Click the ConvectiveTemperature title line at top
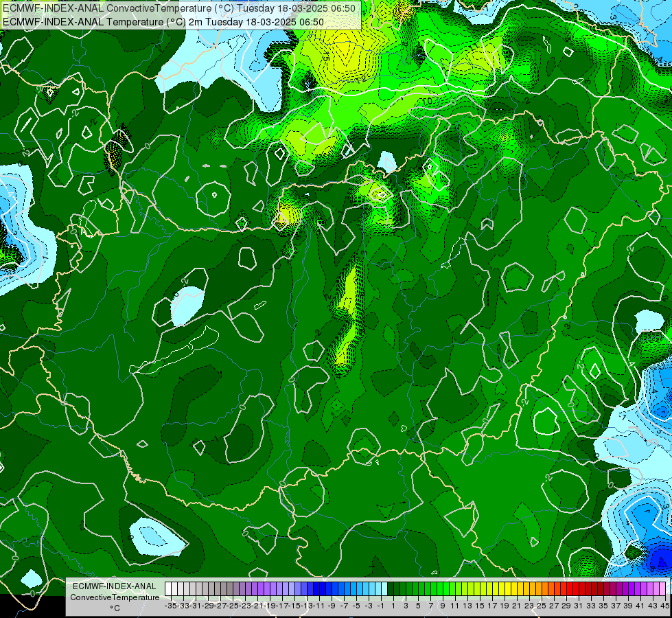Viewport: 672px width, 618px height. pyautogui.click(x=178, y=8)
